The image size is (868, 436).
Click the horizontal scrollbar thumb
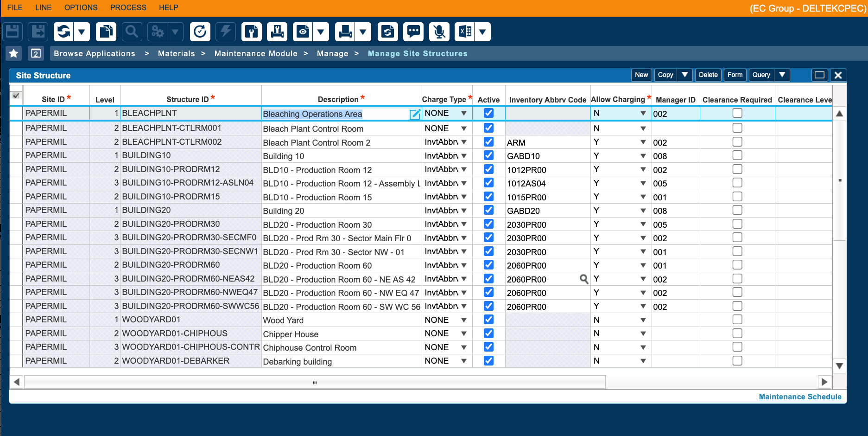click(315, 382)
